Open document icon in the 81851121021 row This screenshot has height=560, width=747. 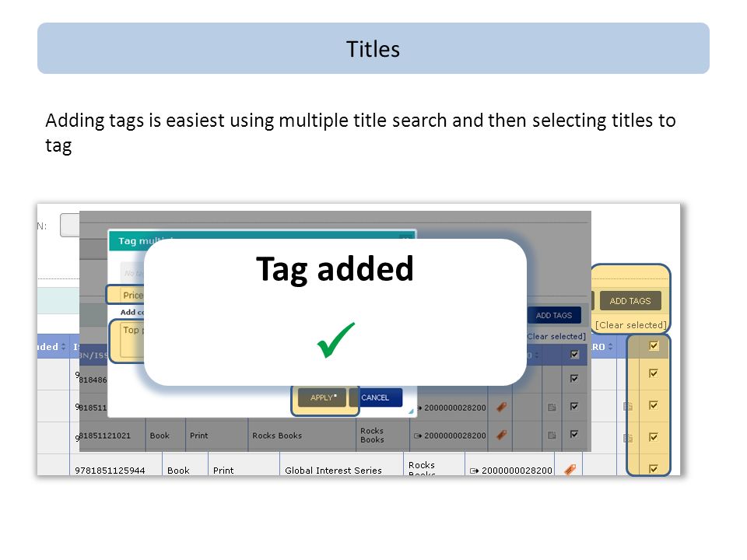coord(552,436)
